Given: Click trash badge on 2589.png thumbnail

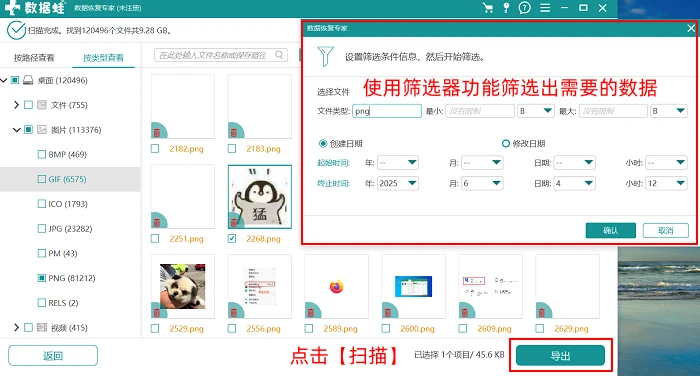Looking at the screenshot, I should point(311,312).
